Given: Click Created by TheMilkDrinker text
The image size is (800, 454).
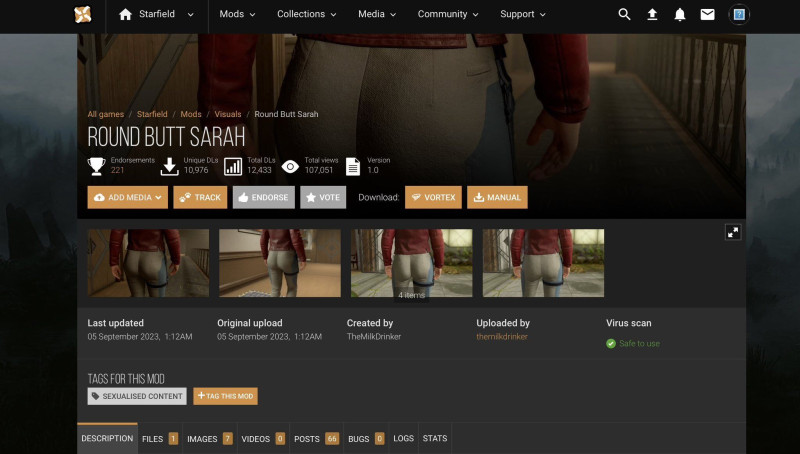Looking at the screenshot, I should (x=374, y=337).
